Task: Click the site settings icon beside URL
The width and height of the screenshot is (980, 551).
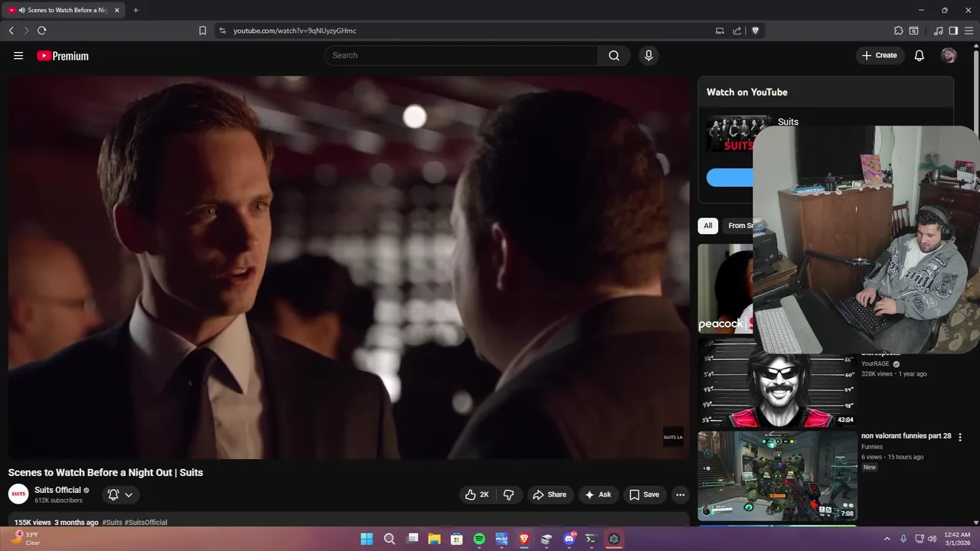Action: 222,31
